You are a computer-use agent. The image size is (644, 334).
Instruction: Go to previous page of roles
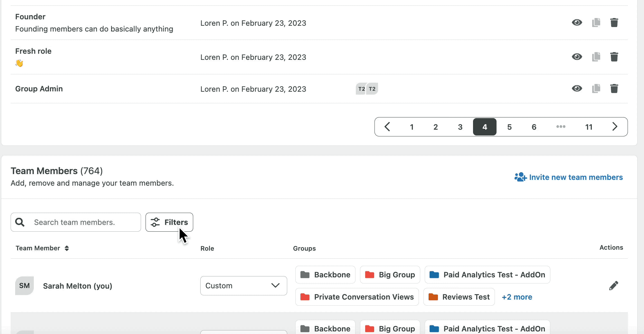[x=387, y=127]
